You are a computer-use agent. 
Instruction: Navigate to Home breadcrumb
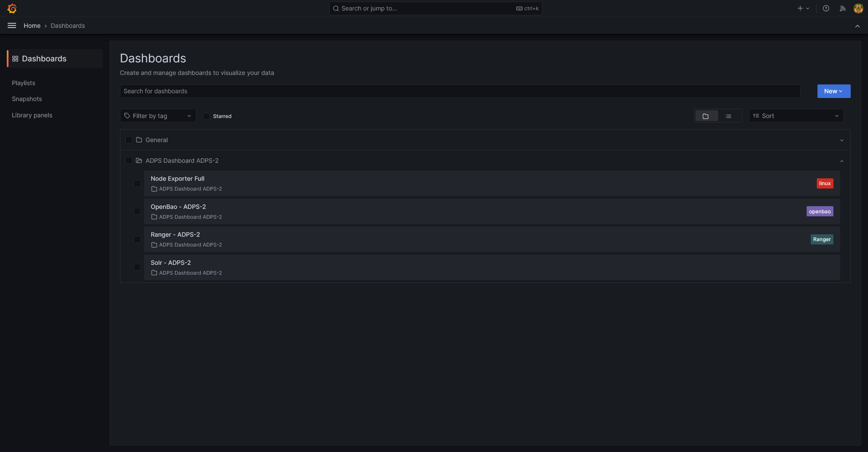point(32,25)
